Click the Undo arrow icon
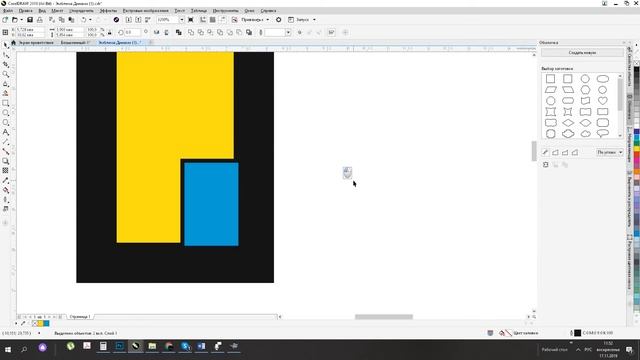Image resolution: width=640 pixels, height=360 pixels. coord(84,20)
